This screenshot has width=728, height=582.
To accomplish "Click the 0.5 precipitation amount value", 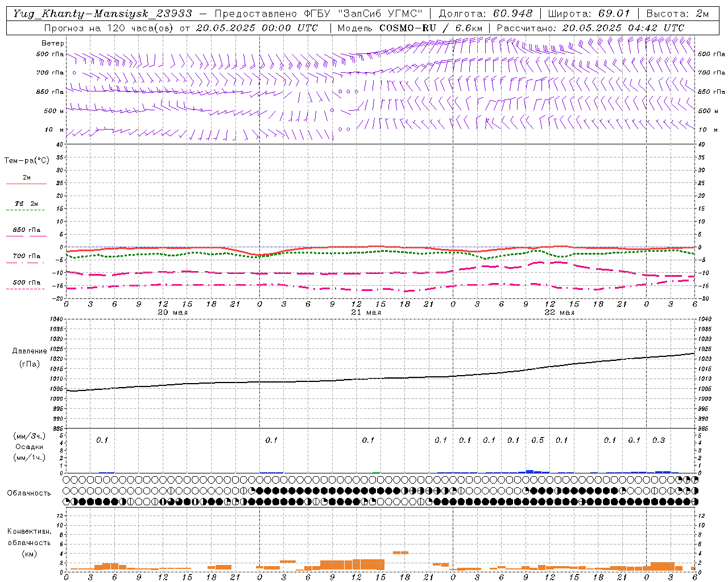I will [537, 440].
